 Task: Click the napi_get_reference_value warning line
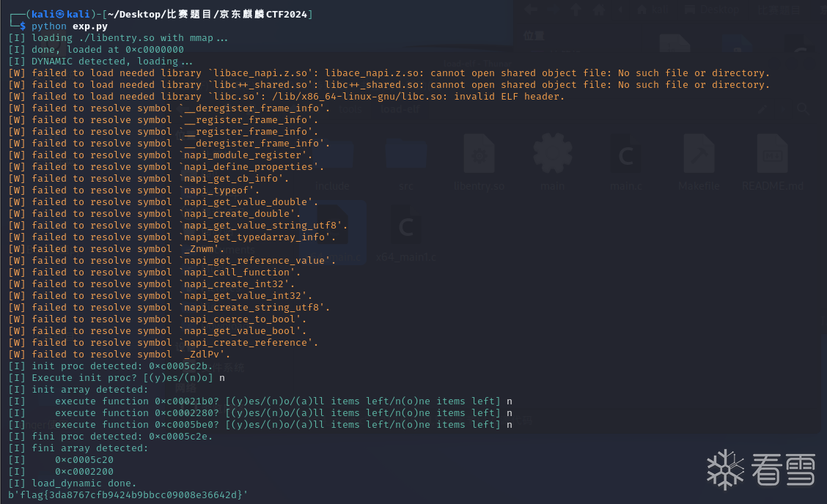(x=172, y=261)
